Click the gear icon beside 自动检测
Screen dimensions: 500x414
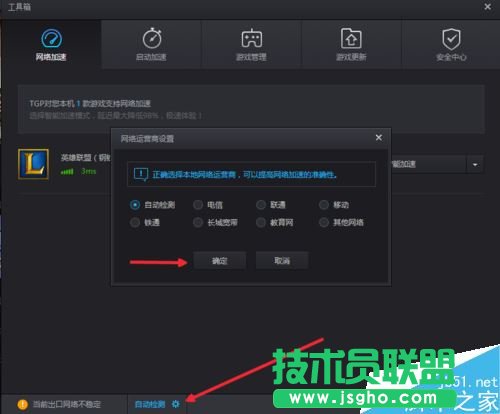coord(176,404)
